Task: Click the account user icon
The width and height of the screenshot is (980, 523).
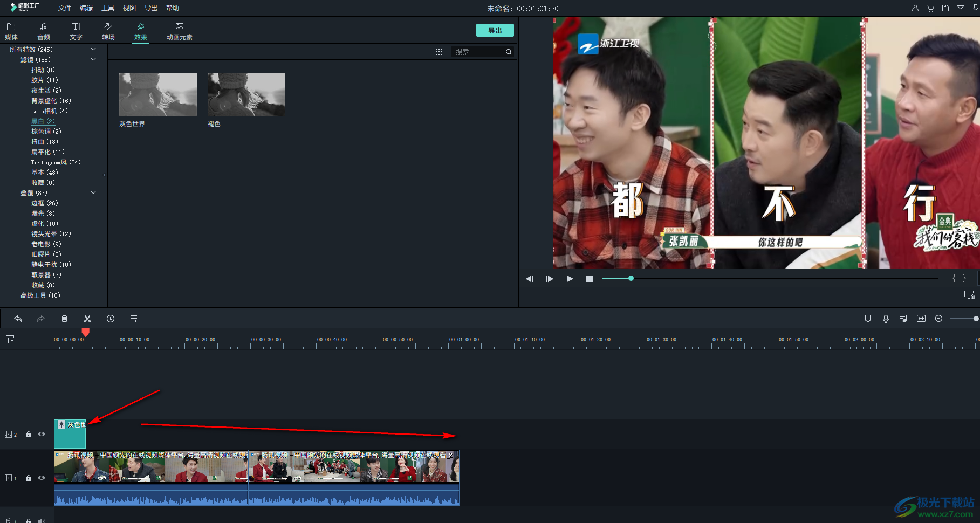Action: 915,8
